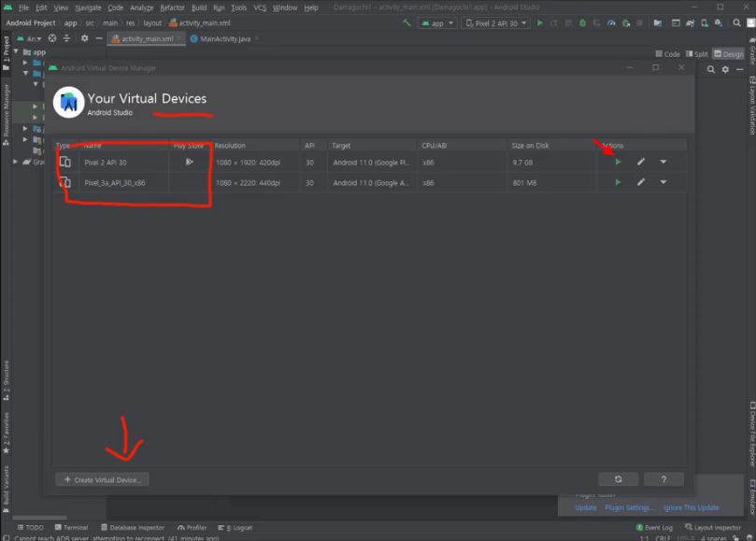The image size is (756, 541).
Task: Launch the Pixel 2 API 30 emulator
Action: [x=618, y=162]
